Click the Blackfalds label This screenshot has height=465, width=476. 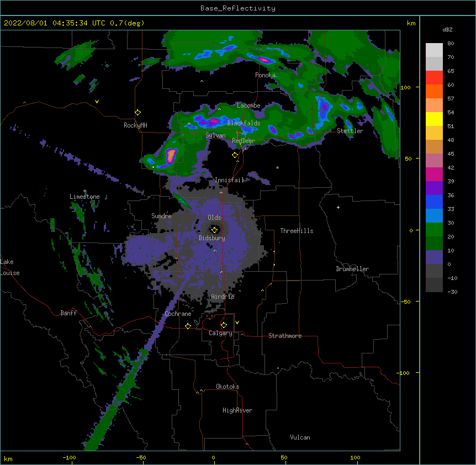(x=244, y=123)
